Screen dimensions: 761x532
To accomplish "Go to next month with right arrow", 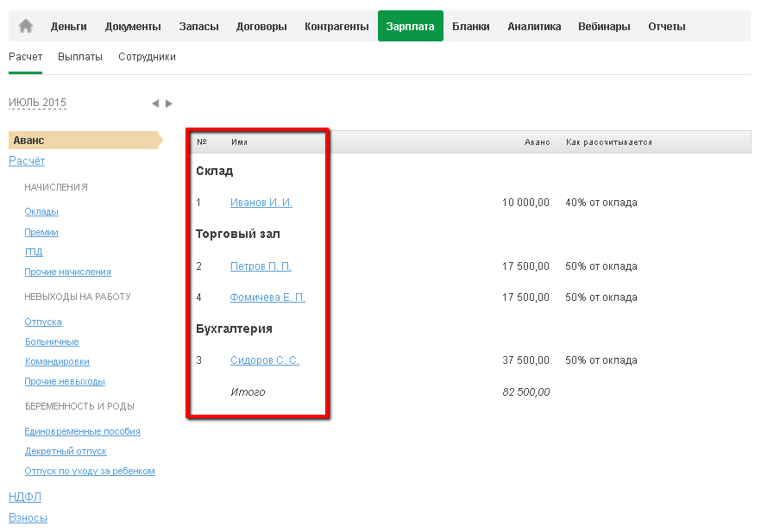I will pos(169,103).
